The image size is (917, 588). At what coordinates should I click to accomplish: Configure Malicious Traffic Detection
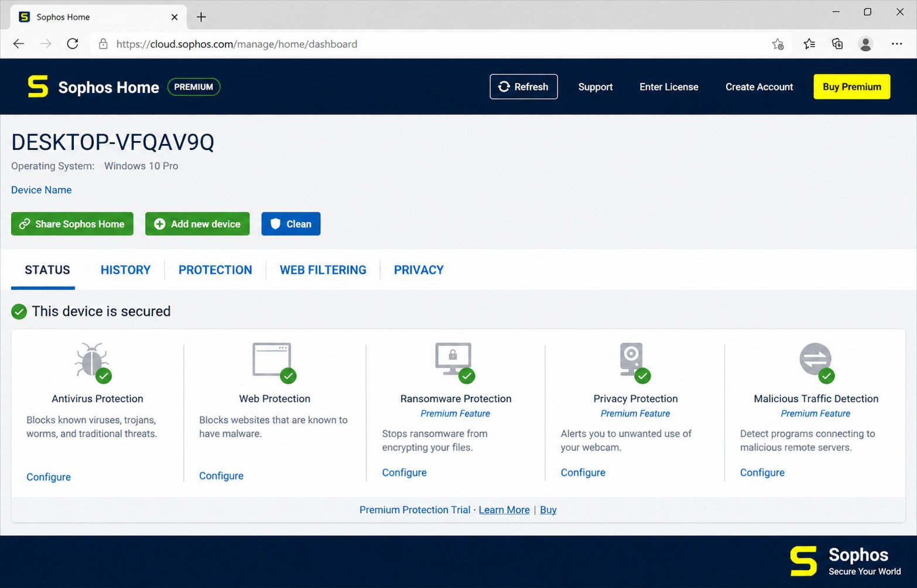(x=762, y=472)
